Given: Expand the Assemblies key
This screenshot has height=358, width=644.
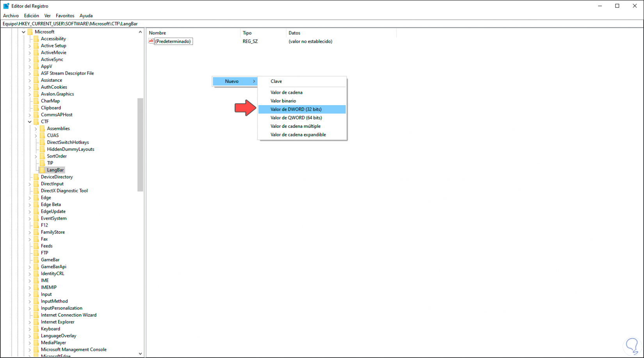Looking at the screenshot, I should tap(36, 129).
